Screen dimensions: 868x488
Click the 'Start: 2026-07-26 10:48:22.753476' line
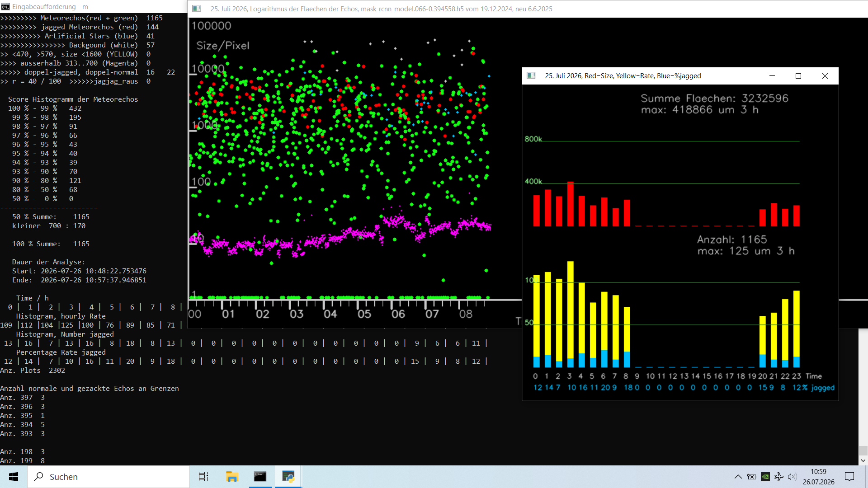tap(79, 271)
